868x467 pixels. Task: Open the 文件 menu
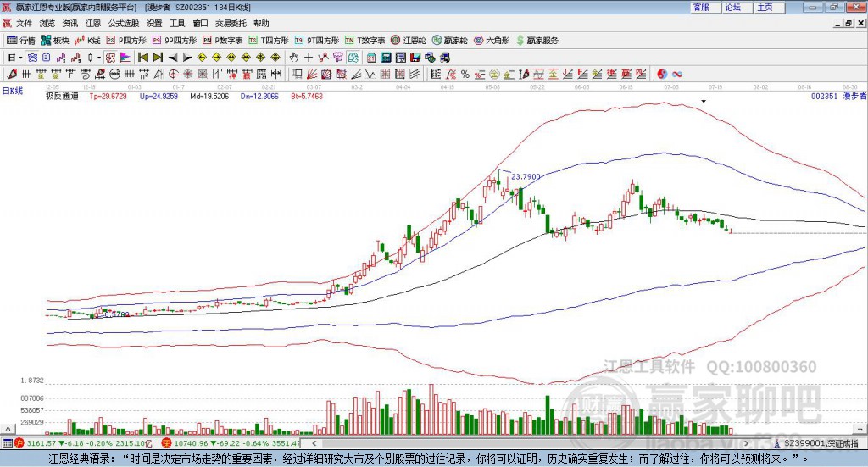[24, 23]
